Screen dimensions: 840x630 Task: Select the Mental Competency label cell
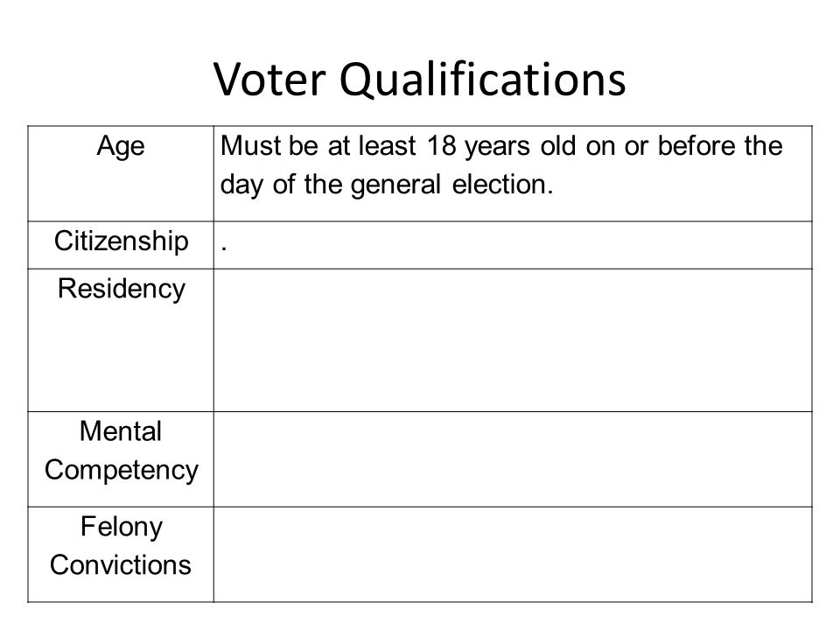click(x=121, y=459)
